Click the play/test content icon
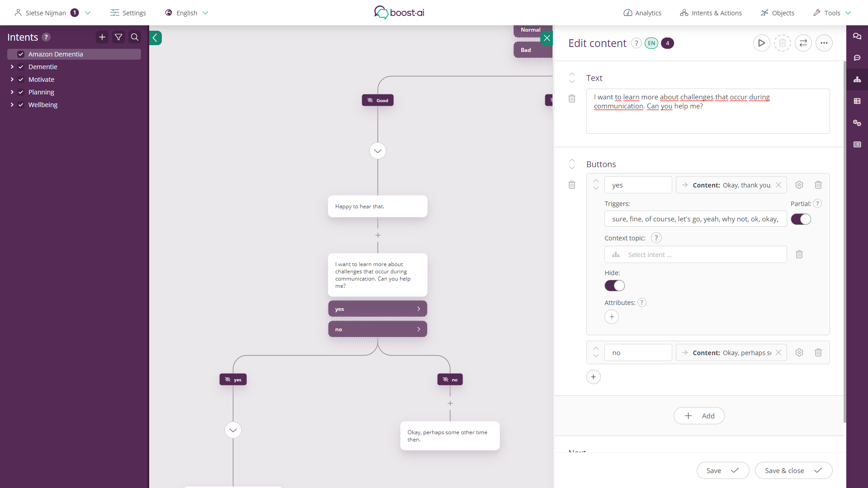868x488 pixels. coord(761,43)
